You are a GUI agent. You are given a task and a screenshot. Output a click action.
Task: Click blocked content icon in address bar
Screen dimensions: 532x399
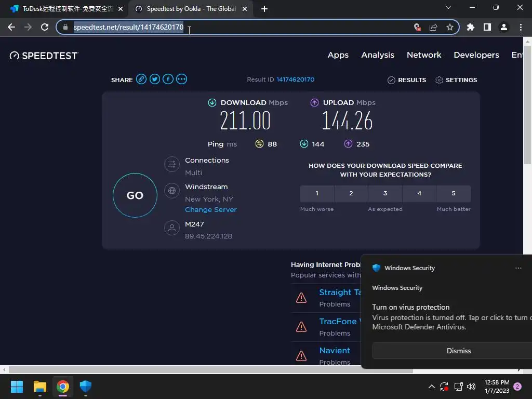417,27
